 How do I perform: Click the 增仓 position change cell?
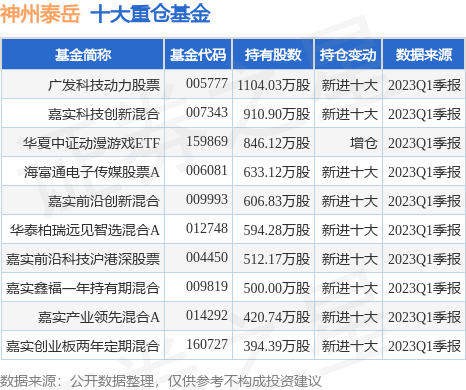(x=363, y=143)
